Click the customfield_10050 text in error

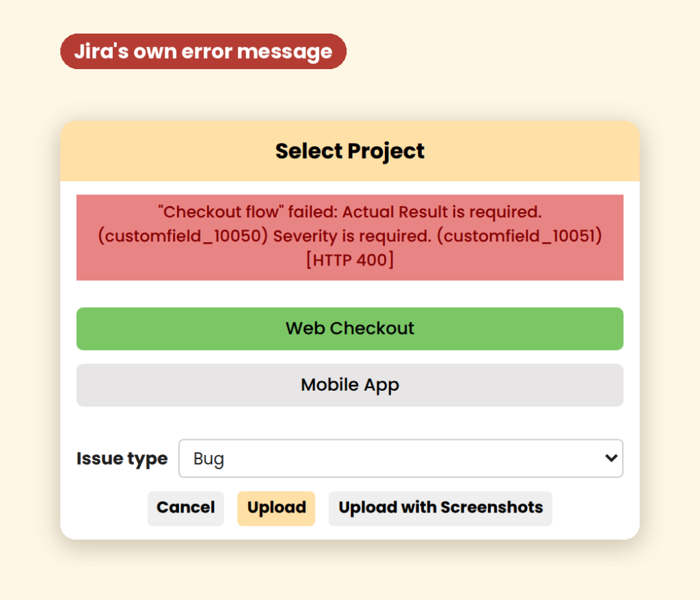183,236
